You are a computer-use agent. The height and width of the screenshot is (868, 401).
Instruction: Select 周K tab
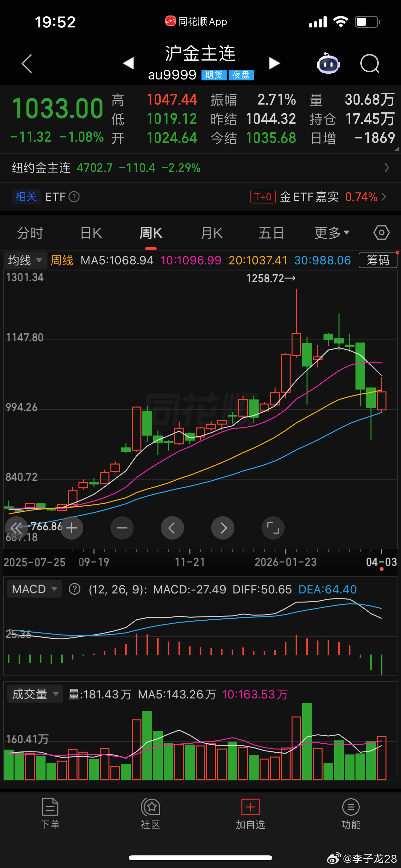coord(151,233)
